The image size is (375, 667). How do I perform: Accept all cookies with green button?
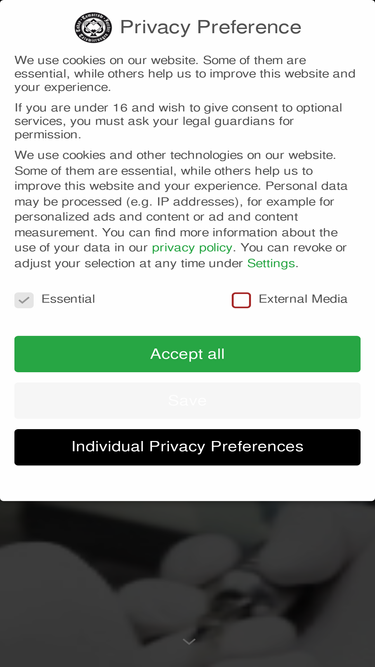(188, 354)
